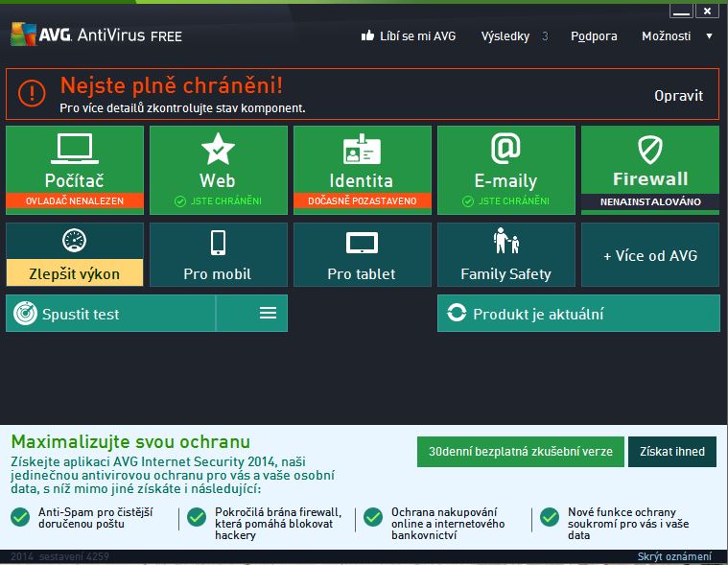728x565 pixels.
Task: Click green checkmark beside Anti-Spam feature
Action: (20, 517)
